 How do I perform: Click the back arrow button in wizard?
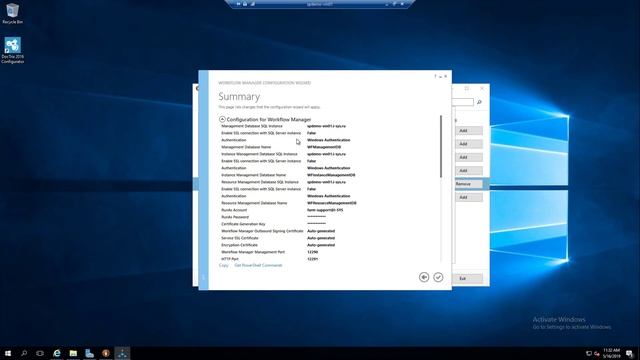424,277
